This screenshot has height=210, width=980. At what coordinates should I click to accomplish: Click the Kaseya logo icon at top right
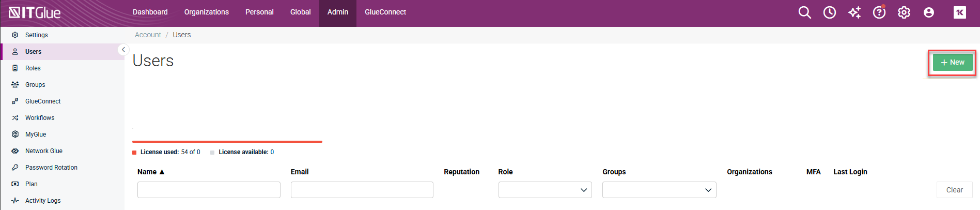[x=960, y=12]
